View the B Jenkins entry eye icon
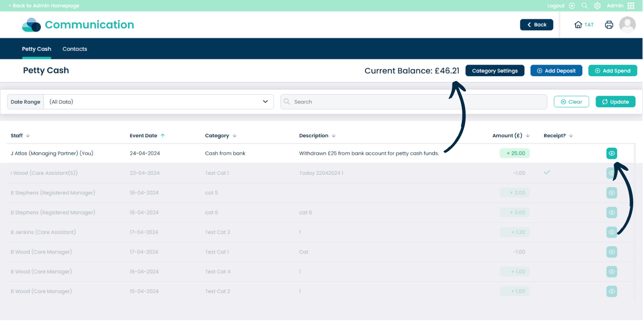 pyautogui.click(x=612, y=232)
